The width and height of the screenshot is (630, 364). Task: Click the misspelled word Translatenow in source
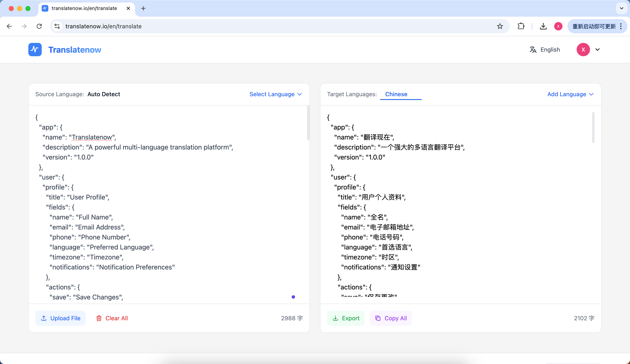pos(92,137)
